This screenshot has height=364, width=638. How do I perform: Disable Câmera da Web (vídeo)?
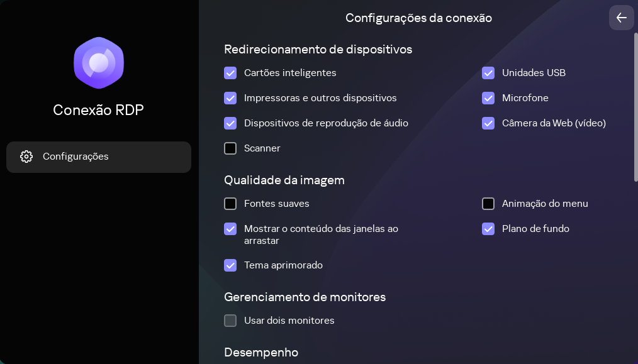click(x=488, y=123)
